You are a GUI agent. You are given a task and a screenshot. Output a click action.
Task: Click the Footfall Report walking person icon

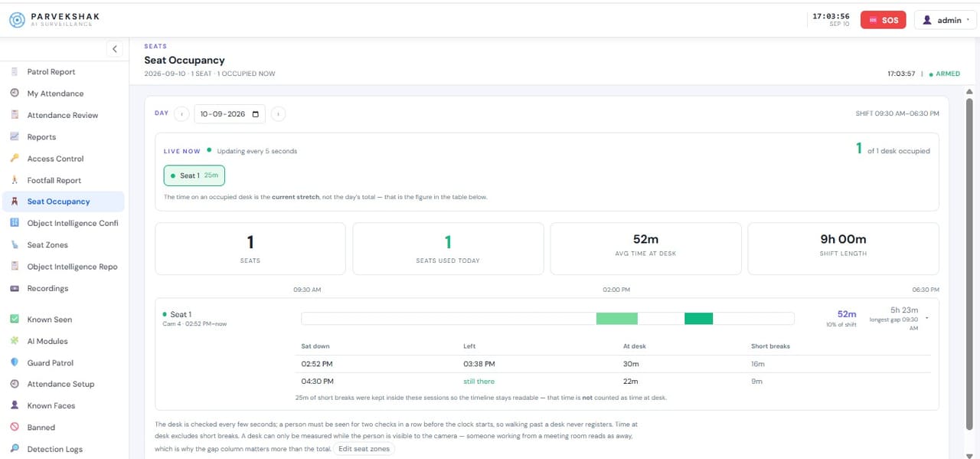point(15,180)
